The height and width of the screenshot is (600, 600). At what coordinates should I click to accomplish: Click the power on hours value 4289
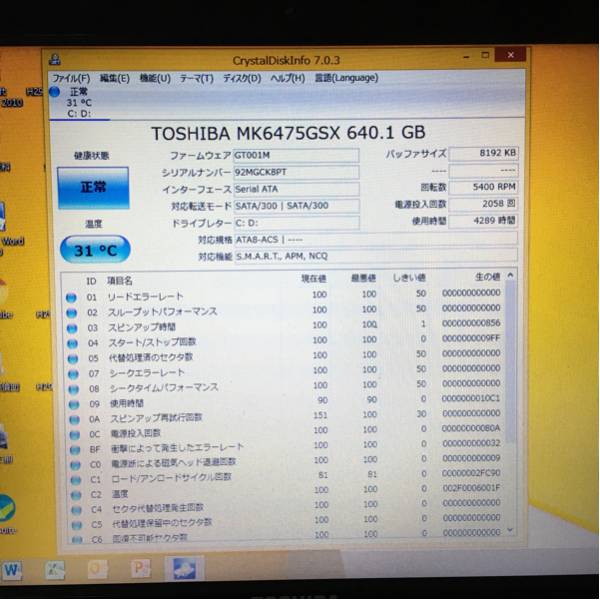pos(484,221)
